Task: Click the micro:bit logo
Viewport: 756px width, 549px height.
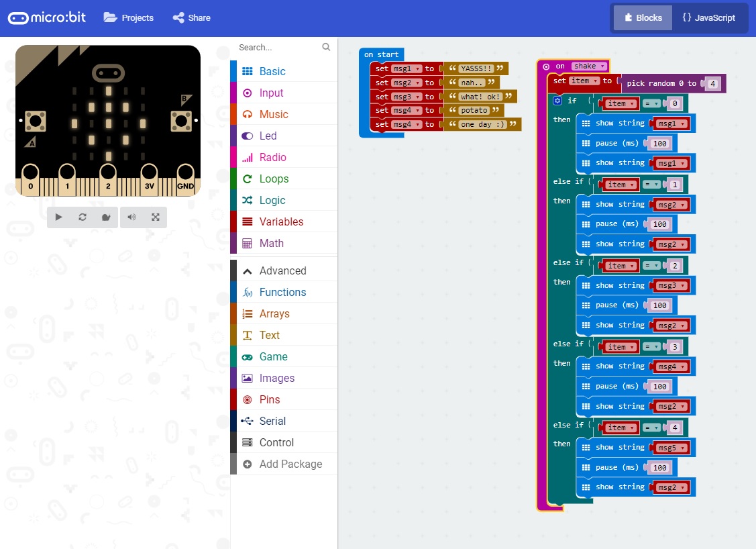Action: (46, 18)
